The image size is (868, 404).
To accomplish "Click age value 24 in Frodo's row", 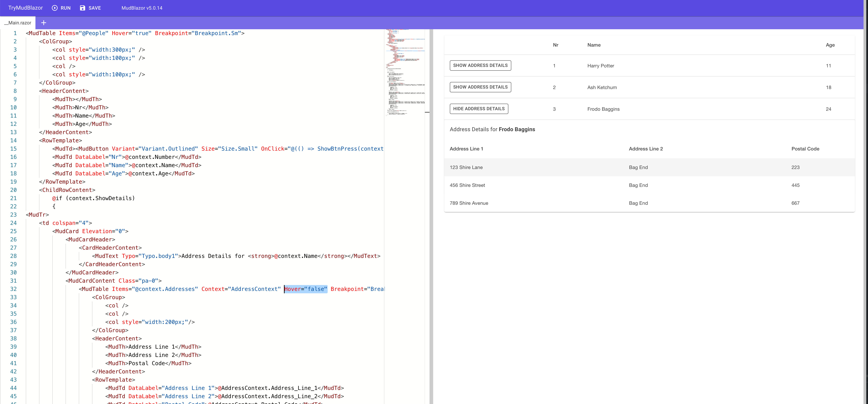I will [x=829, y=109].
